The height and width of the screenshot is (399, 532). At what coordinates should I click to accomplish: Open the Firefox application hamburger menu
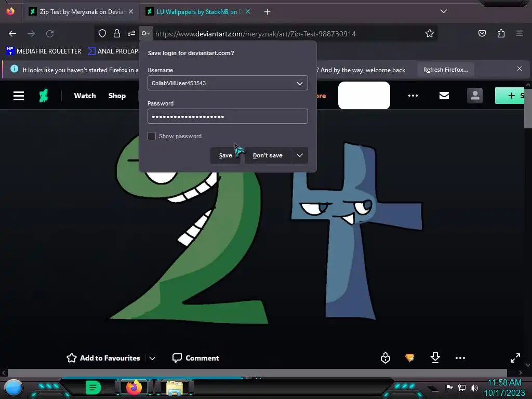coord(520,33)
